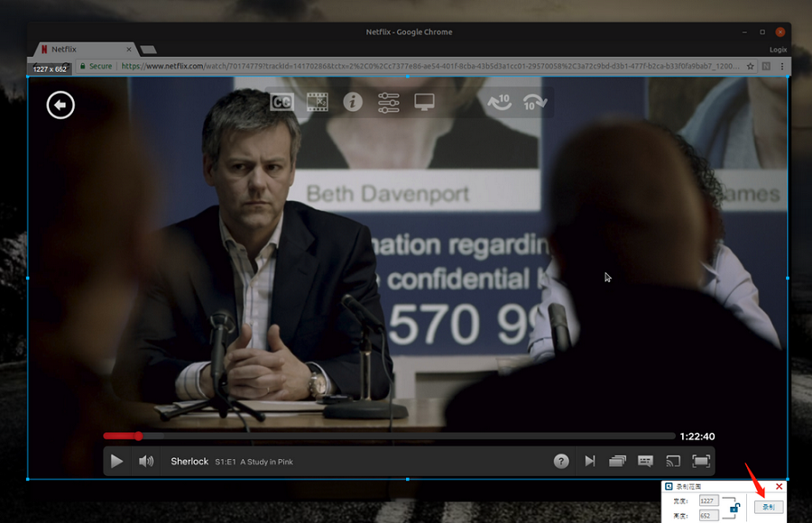Maximize the Chrome window
This screenshot has height=523, width=812.
[x=762, y=32]
